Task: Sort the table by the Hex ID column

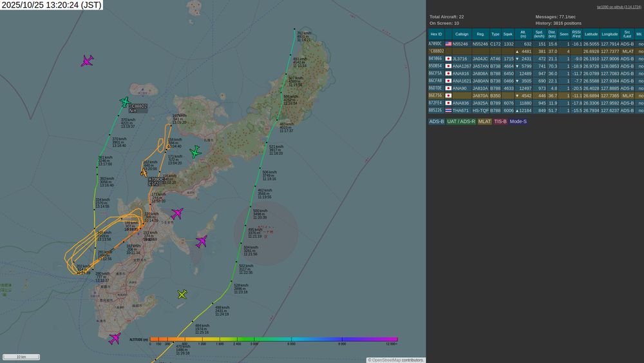Action: tap(436, 34)
